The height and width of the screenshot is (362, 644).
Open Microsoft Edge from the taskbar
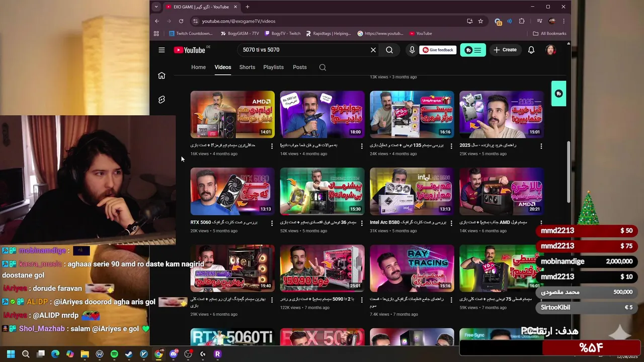[55, 354]
